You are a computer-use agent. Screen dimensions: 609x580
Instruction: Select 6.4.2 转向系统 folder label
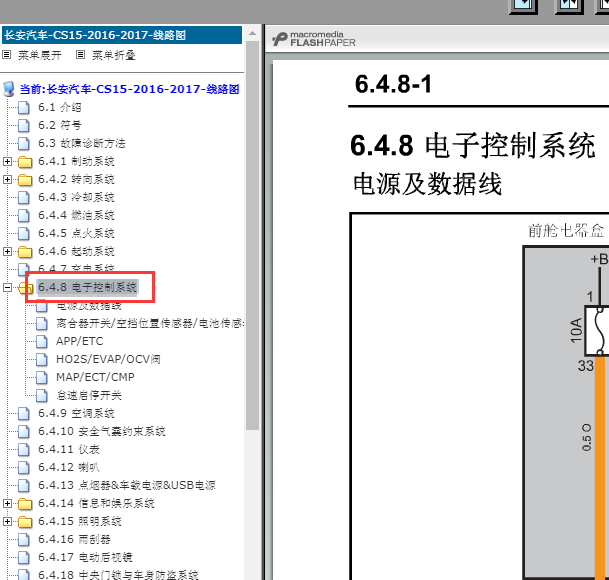coord(76,179)
